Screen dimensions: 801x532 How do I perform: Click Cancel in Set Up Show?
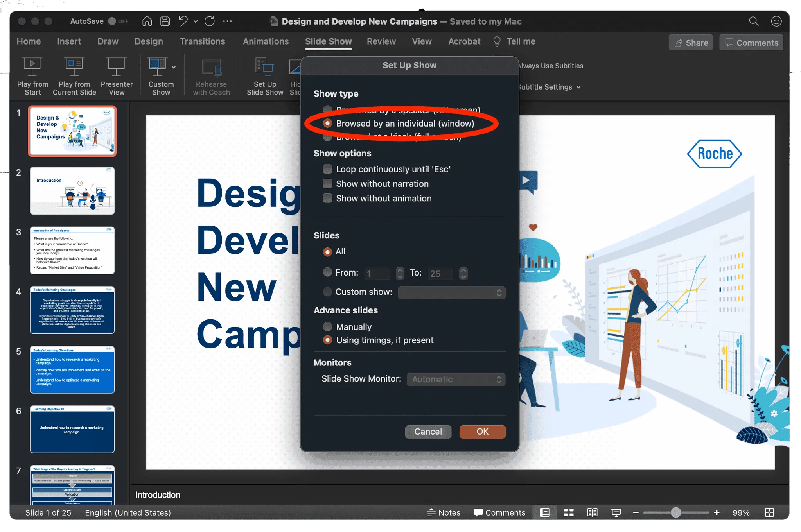coord(428,432)
